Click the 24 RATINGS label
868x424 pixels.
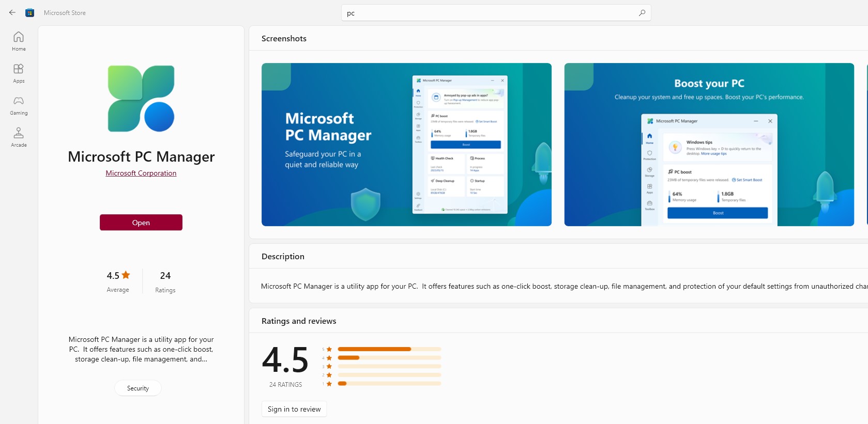[285, 385]
